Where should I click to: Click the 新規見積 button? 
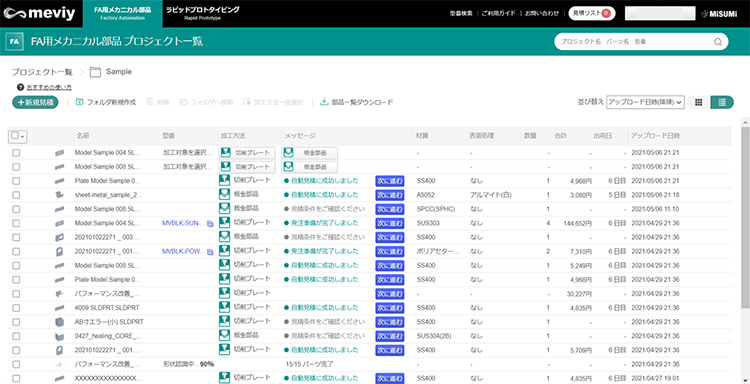[x=35, y=102]
